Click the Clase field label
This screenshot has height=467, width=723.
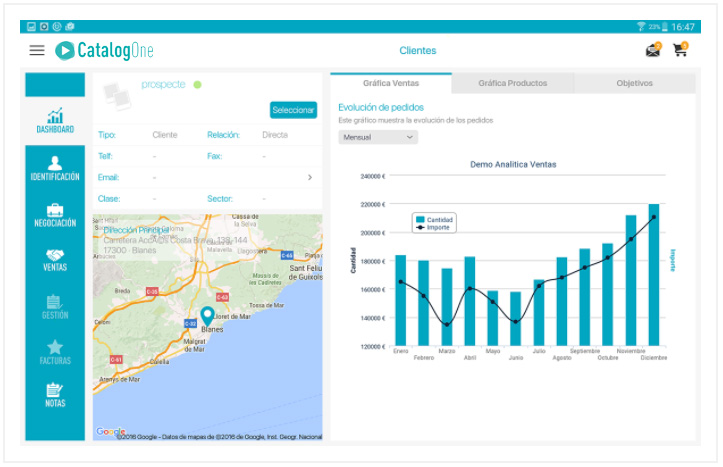tap(109, 199)
